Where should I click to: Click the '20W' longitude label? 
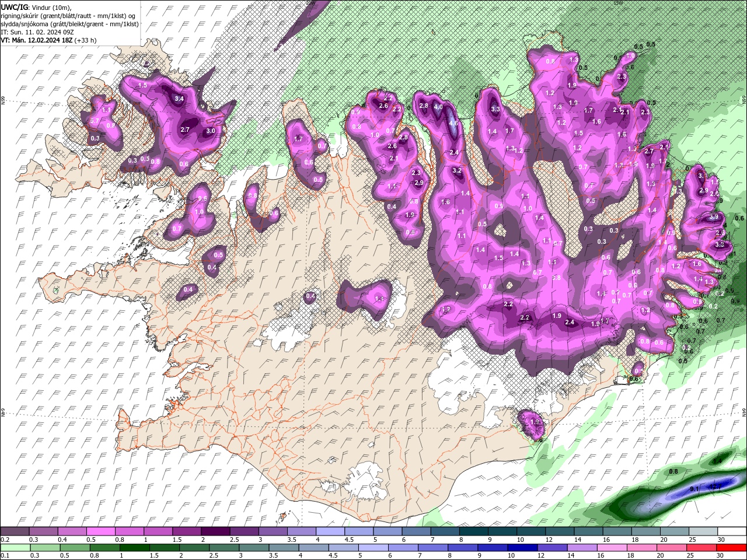pyautogui.click(x=310, y=2)
